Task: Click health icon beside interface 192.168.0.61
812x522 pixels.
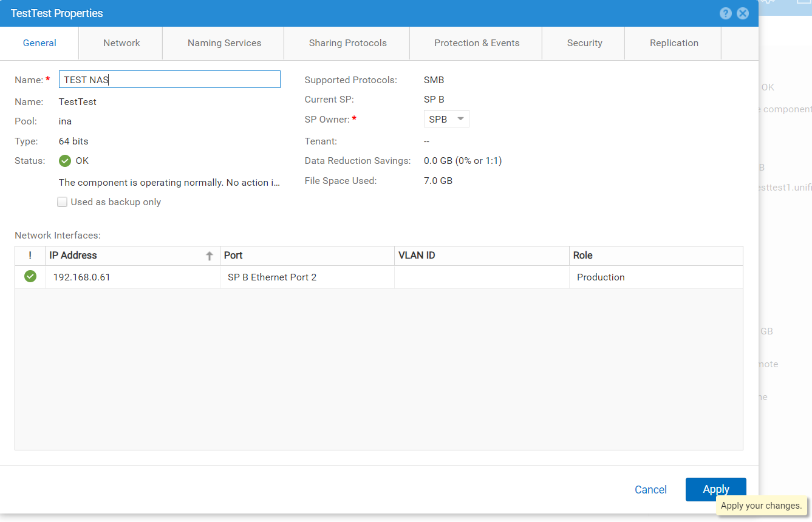Action: 29,276
